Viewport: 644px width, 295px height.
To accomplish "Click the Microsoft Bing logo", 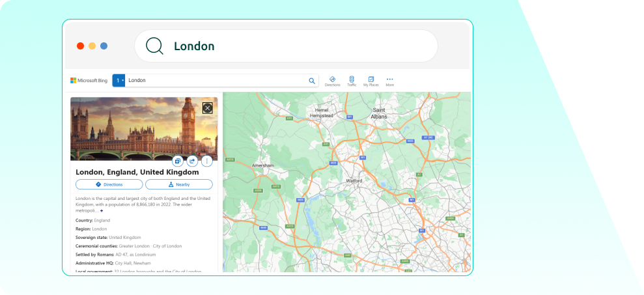I will tap(89, 81).
